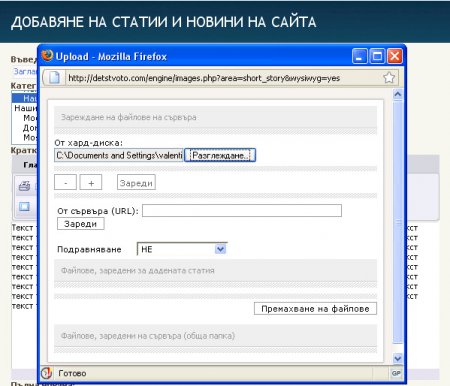Click the vertical scrollbar thumb
The image size is (450, 386).
398,223
